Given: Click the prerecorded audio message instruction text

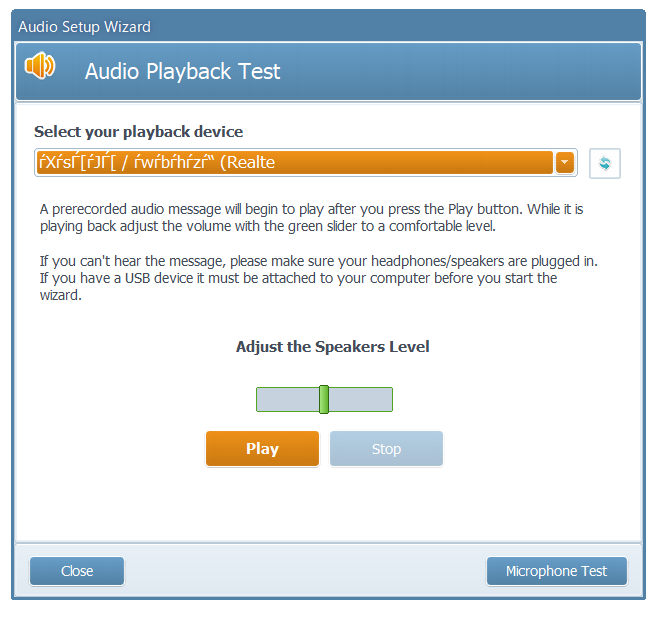Looking at the screenshot, I should (x=311, y=217).
